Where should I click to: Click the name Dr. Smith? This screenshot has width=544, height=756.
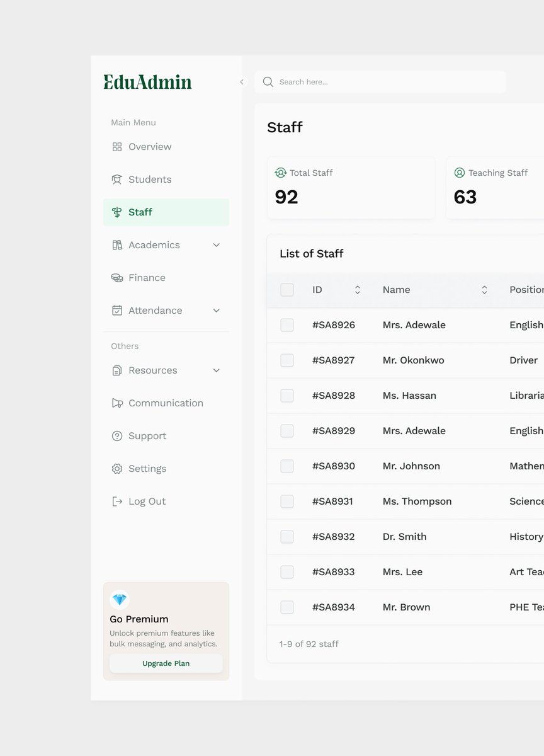pos(405,537)
